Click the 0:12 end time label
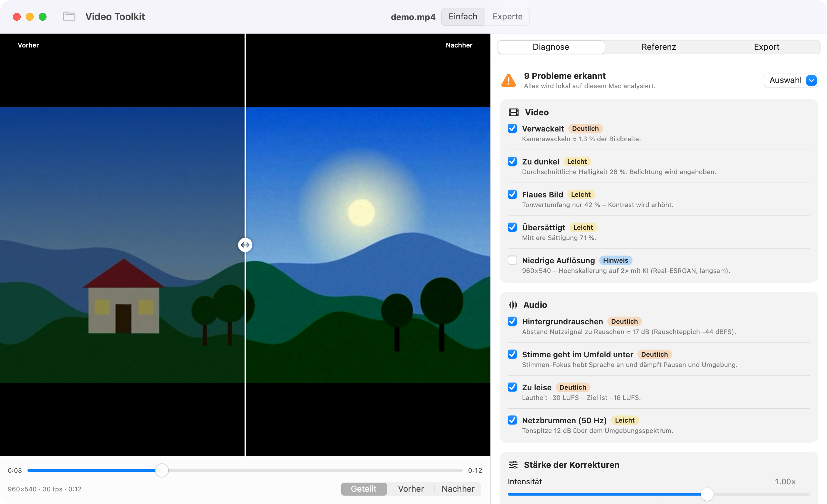This screenshot has height=504, width=827. [475, 470]
